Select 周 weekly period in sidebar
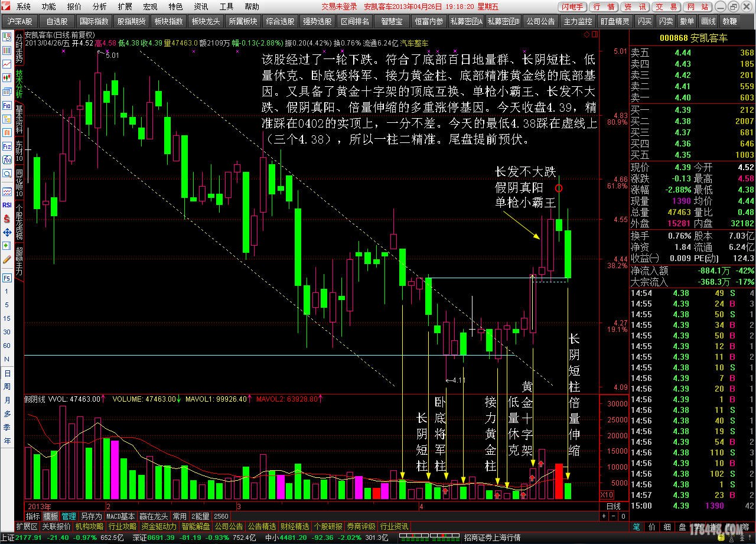Image resolution: width=756 pixels, height=544 pixels. [x=7, y=386]
